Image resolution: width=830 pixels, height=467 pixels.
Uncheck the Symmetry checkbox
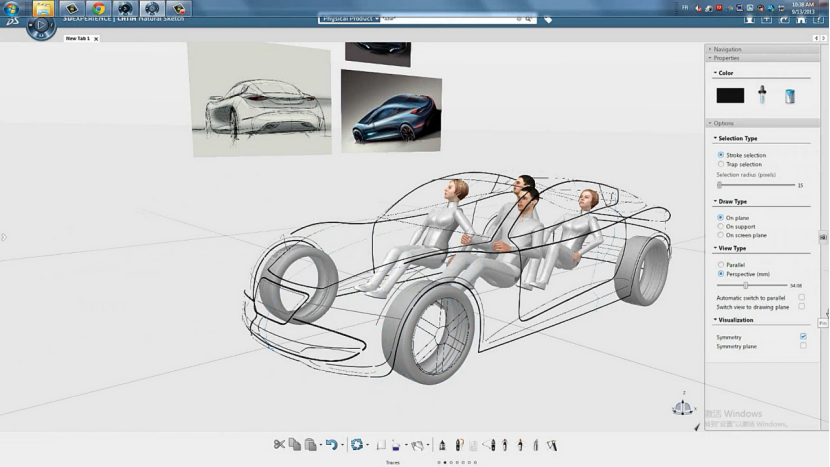(x=802, y=337)
